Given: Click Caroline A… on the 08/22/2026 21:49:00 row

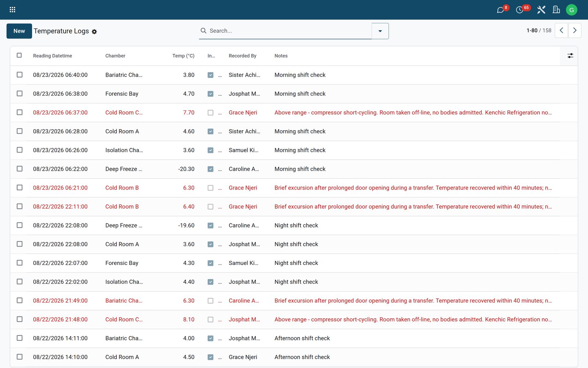Looking at the screenshot, I should pyautogui.click(x=244, y=301).
